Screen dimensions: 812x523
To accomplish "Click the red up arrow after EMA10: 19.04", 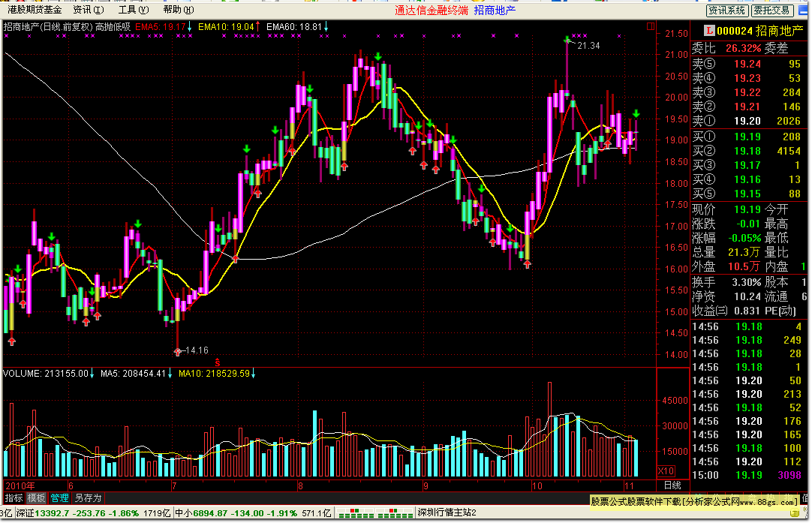I will tap(257, 26).
